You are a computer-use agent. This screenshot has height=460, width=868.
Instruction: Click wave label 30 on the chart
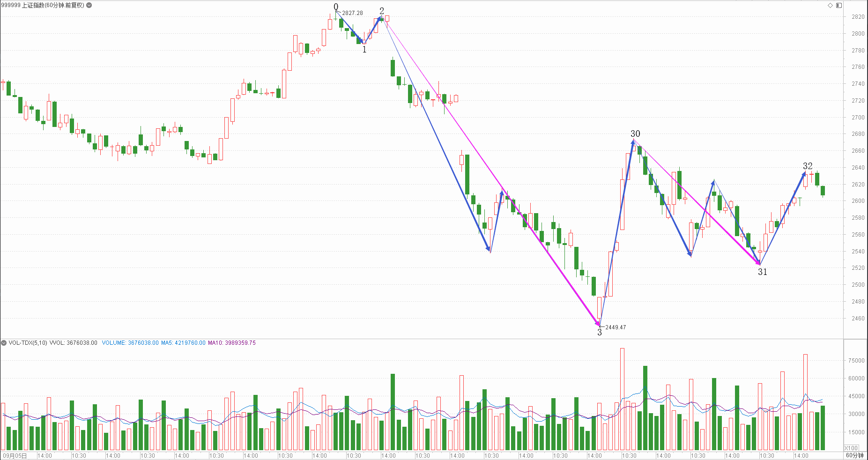point(635,134)
